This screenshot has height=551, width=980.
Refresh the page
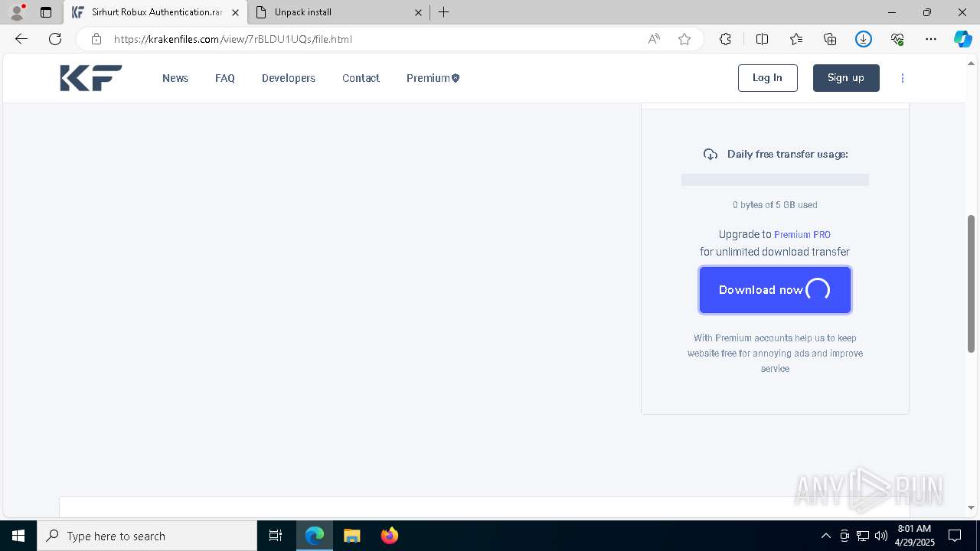coord(55,39)
